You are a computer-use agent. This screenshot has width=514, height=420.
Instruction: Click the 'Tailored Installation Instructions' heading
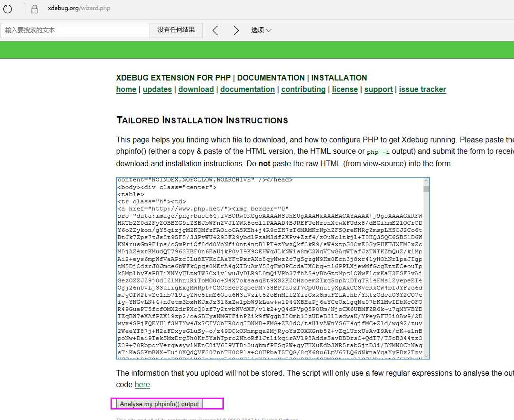pyautogui.click(x=202, y=120)
